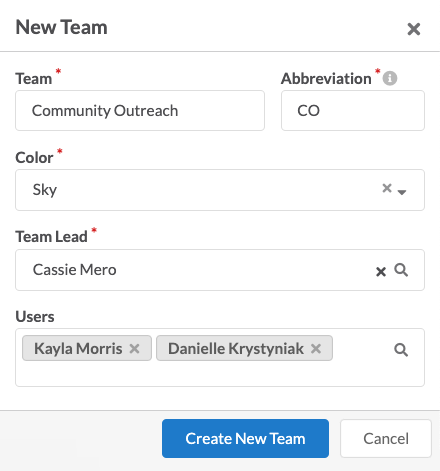The height and width of the screenshot is (471, 440).
Task: Clear Cassie Mero from Team Lead
Action: [381, 272]
